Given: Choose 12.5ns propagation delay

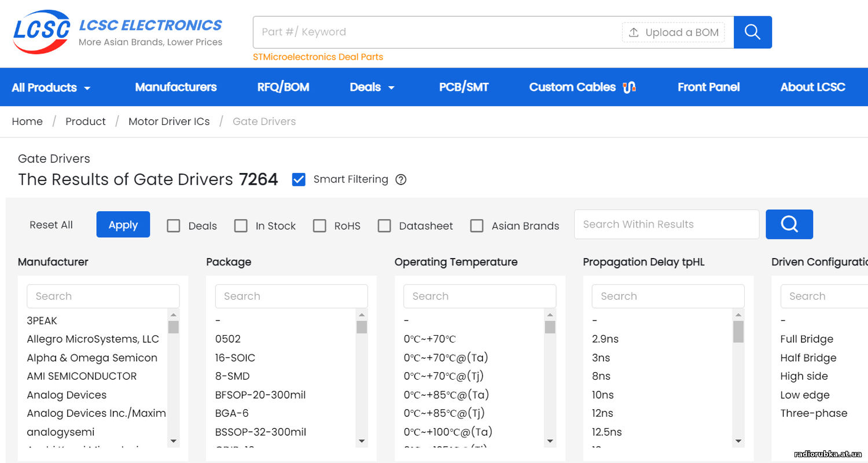Looking at the screenshot, I should click(x=607, y=432).
